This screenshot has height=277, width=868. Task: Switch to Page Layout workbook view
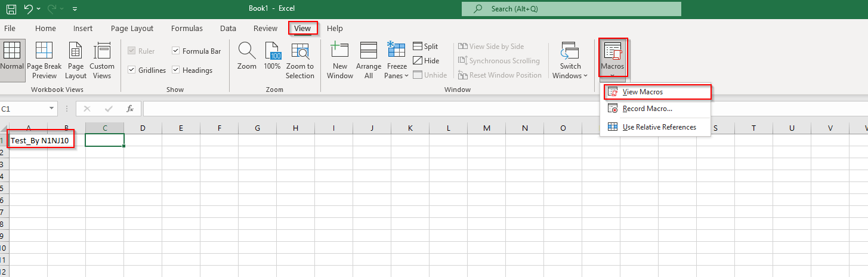coord(76,60)
